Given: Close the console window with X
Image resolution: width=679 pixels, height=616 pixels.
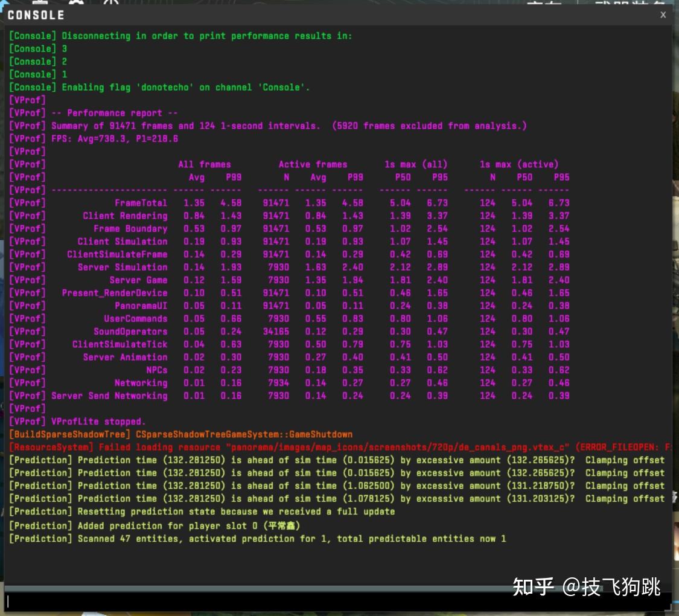Looking at the screenshot, I should point(663,14).
